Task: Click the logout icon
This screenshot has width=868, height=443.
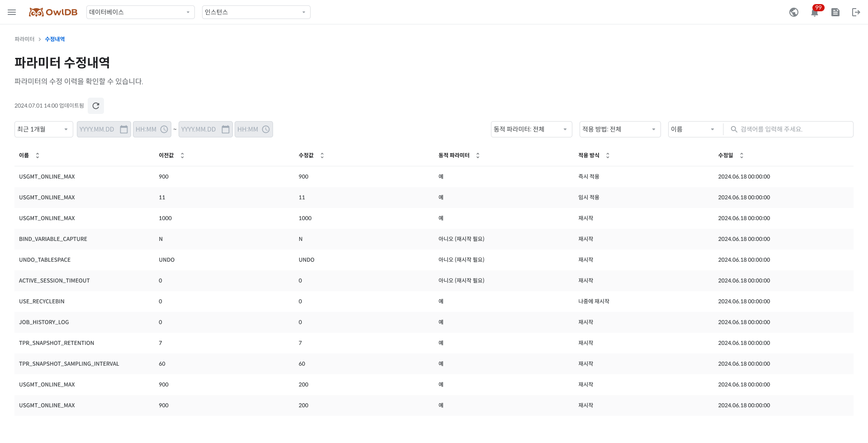Action: (856, 12)
